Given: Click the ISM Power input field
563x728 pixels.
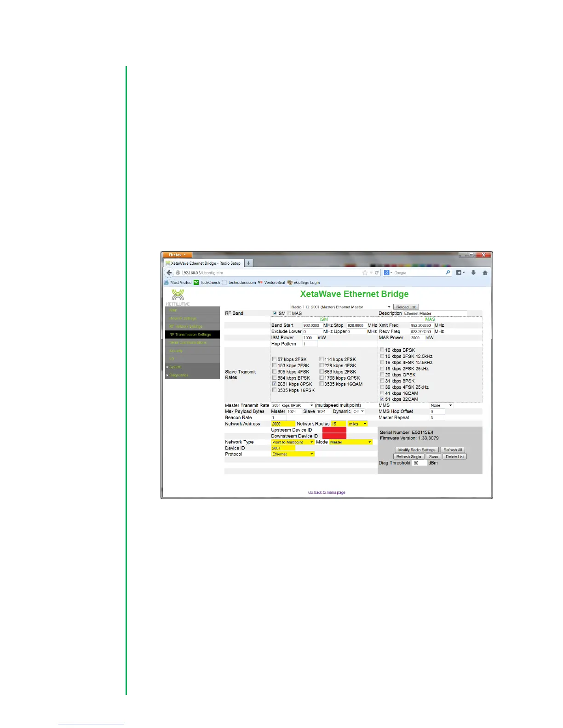Looking at the screenshot, I should (310, 338).
